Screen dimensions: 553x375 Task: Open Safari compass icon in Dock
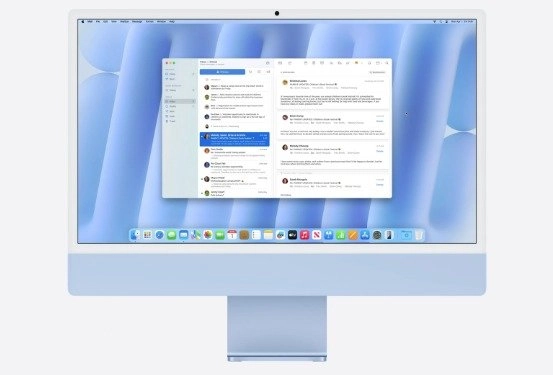(x=159, y=235)
